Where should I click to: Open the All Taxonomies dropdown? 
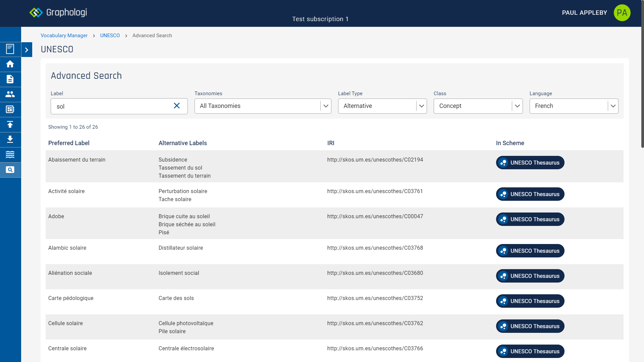pyautogui.click(x=263, y=106)
